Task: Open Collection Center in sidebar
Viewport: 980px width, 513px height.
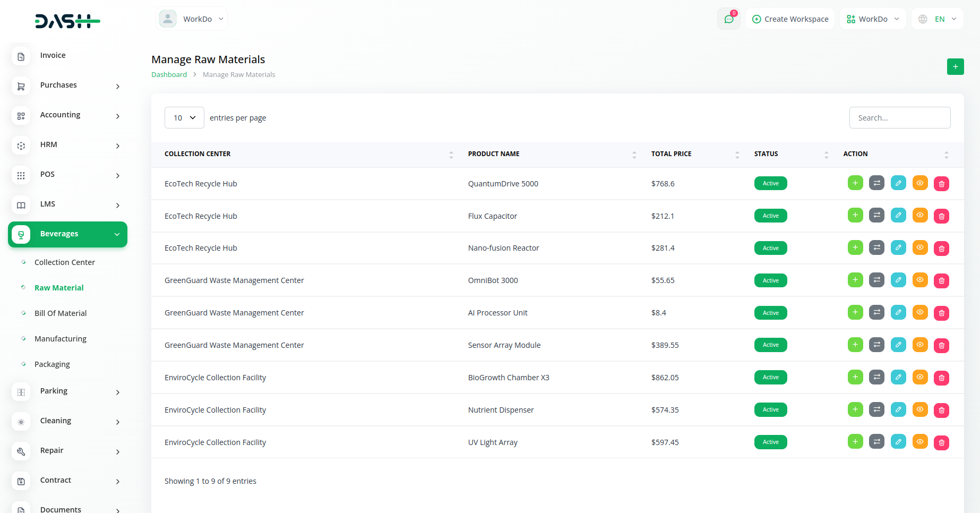Action: coord(64,262)
